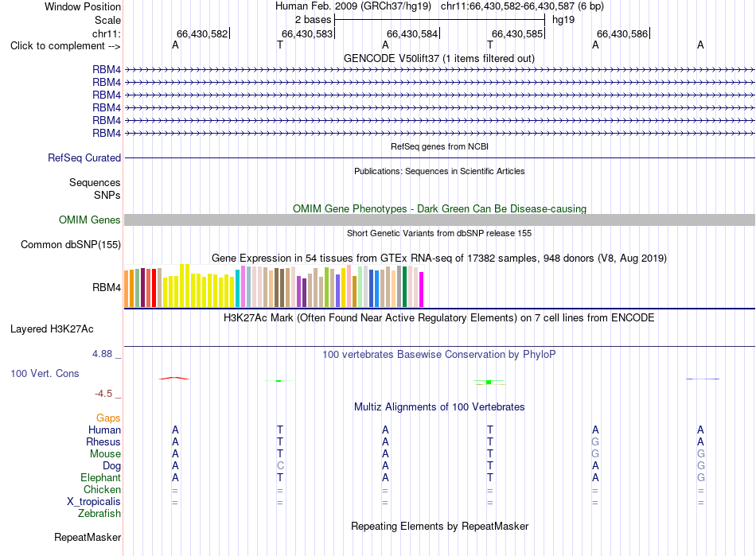Image resolution: width=756 pixels, height=556 pixels.
Task: Click the OMIM Gene Phenotypes title
Action: (439, 208)
